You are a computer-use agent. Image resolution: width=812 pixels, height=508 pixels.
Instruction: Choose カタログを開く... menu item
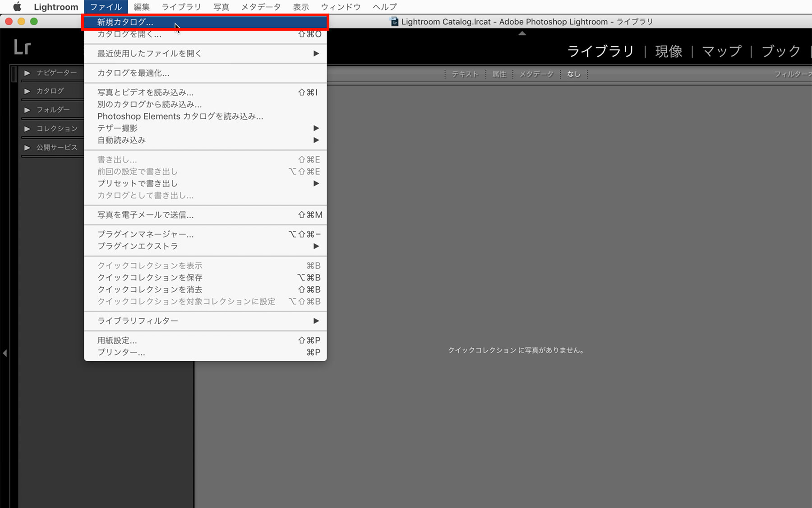[x=205, y=34]
